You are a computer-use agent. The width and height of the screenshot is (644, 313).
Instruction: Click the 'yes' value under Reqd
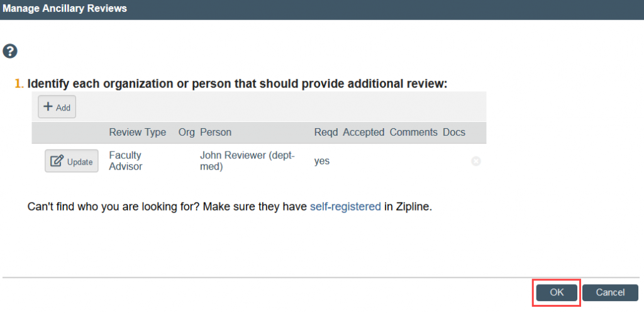322,162
